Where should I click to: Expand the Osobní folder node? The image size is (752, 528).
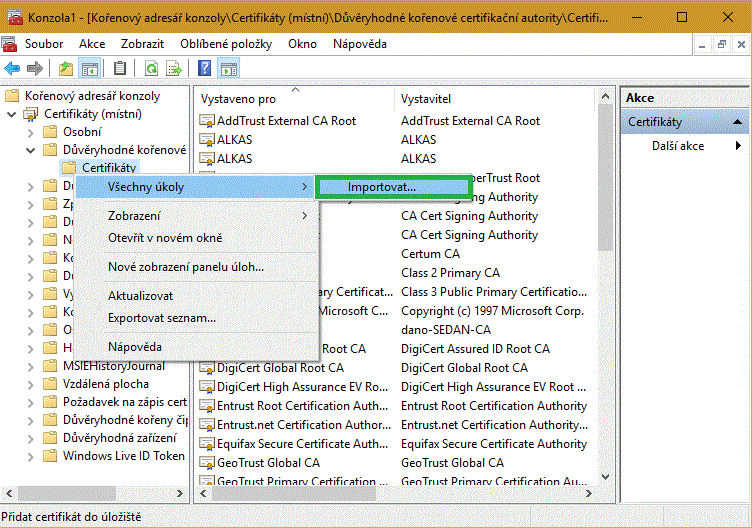pos(30,132)
